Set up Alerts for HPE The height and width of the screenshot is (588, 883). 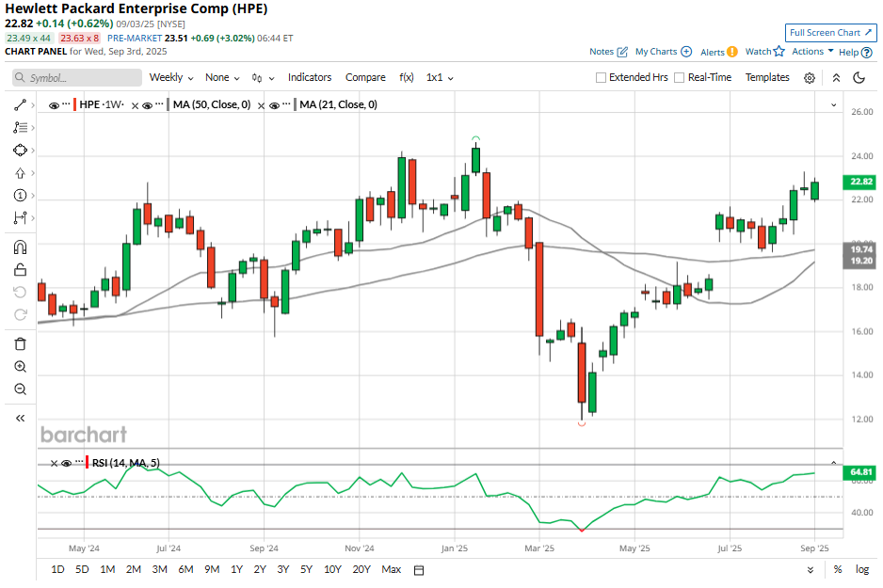(719, 52)
